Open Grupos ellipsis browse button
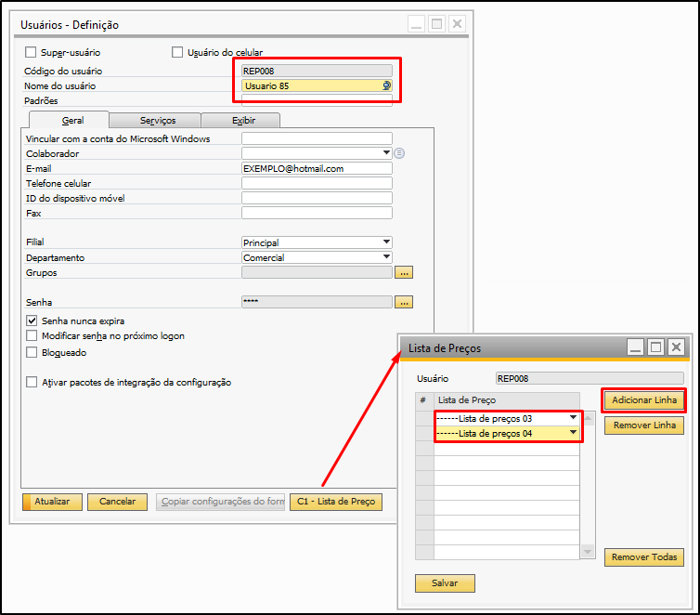 pyautogui.click(x=404, y=272)
